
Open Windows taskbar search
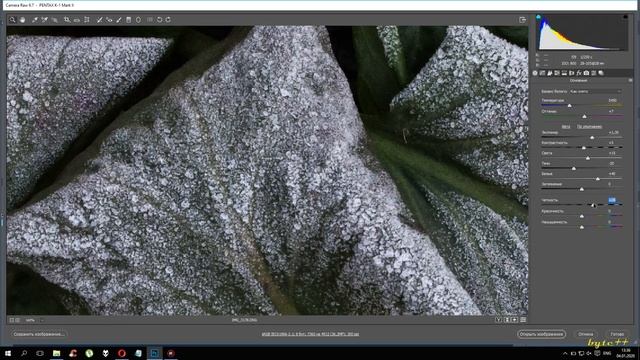click(24, 353)
